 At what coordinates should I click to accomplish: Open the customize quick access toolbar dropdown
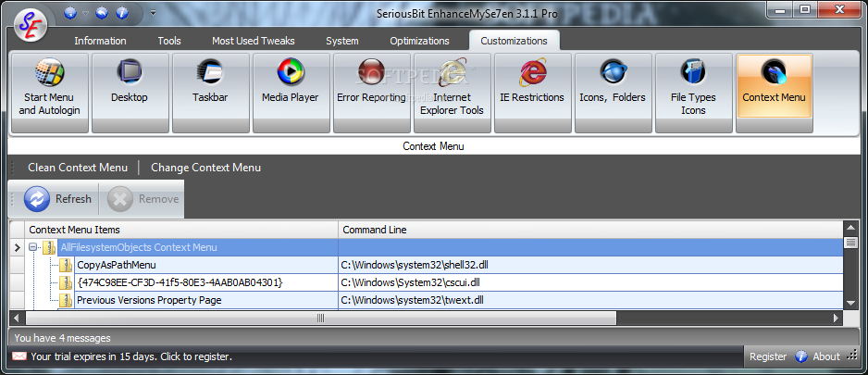coord(153,13)
